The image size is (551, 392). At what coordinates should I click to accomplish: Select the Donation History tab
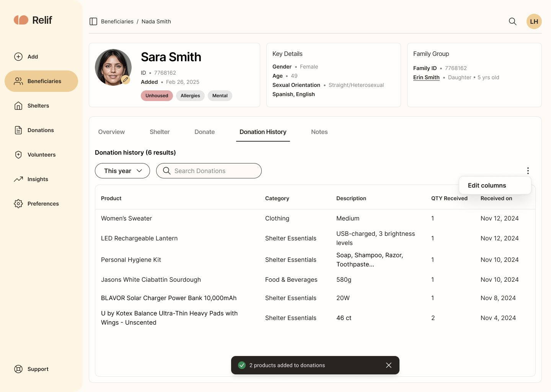pos(263,132)
